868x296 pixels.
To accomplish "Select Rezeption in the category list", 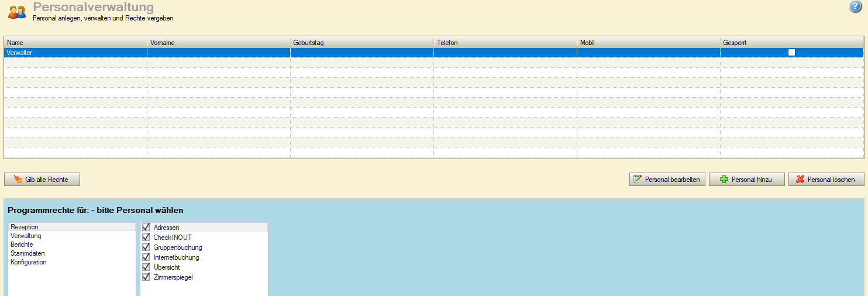I will click(25, 227).
